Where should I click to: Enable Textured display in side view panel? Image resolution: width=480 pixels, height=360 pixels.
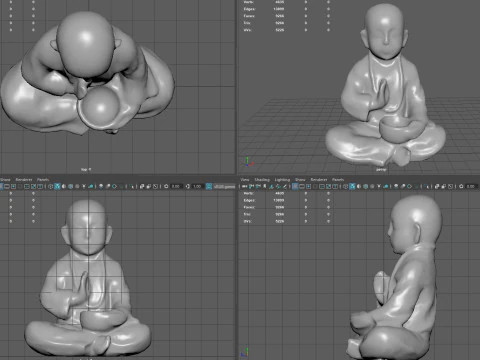click(372, 186)
